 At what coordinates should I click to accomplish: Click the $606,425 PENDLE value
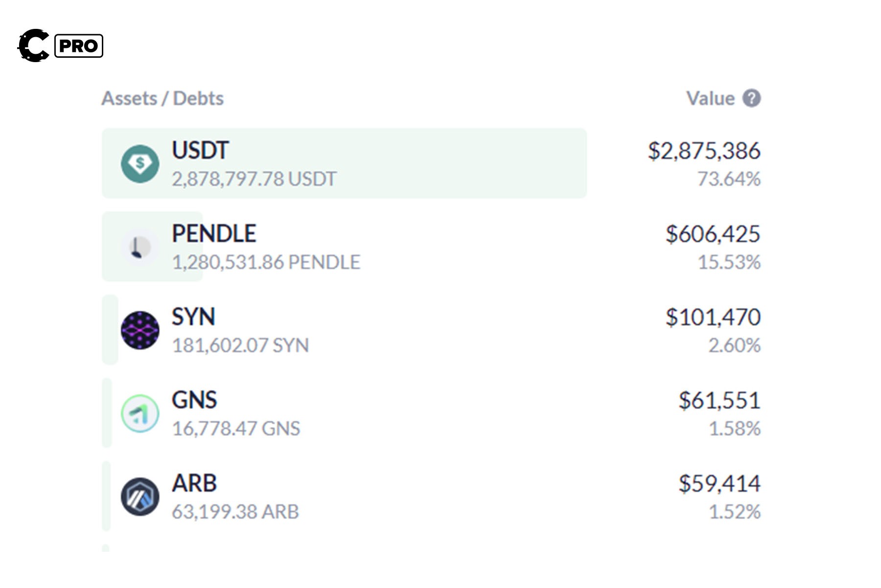pyautogui.click(x=713, y=234)
